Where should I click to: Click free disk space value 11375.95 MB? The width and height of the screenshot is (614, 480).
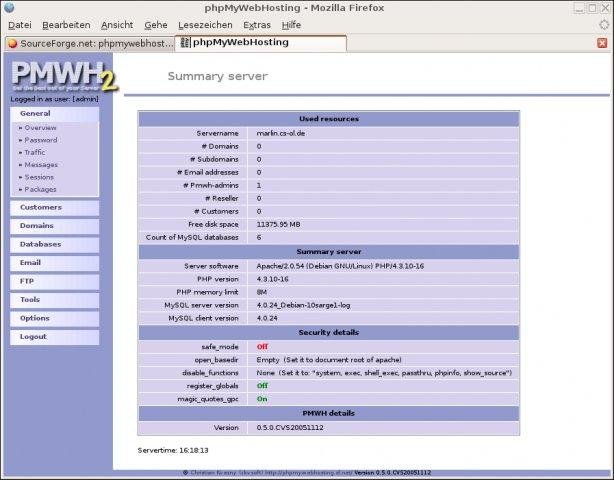pos(278,224)
